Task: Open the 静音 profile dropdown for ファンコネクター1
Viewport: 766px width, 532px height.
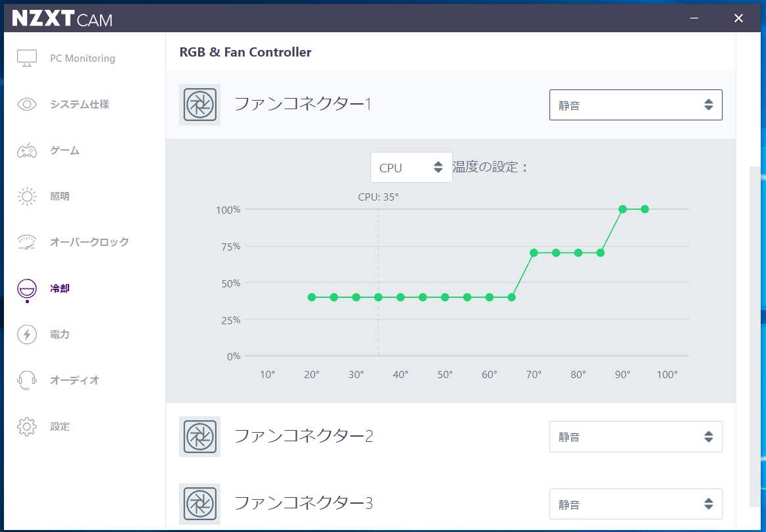Action: click(636, 105)
